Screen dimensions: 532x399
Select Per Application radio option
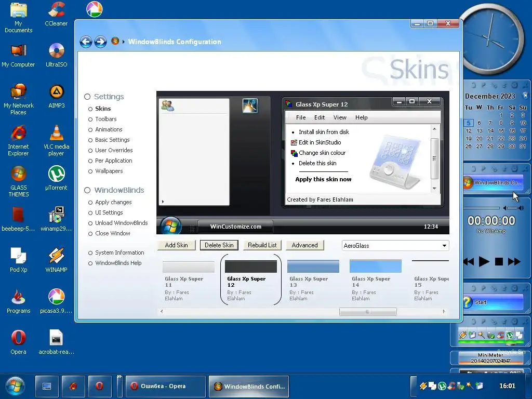110,161
